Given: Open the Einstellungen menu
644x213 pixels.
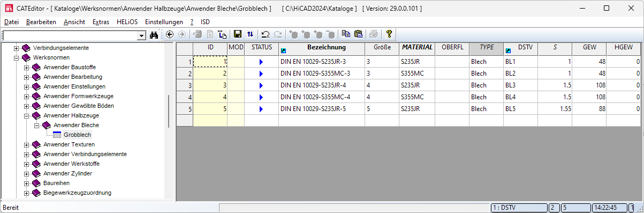Looking at the screenshot, I should pyautogui.click(x=164, y=22).
